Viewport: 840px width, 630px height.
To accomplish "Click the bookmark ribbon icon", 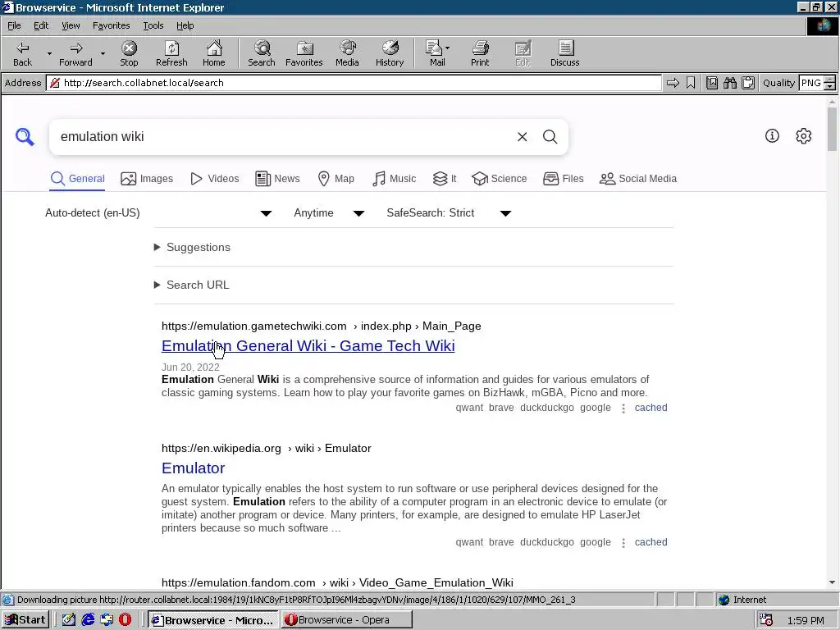I will 691,83.
